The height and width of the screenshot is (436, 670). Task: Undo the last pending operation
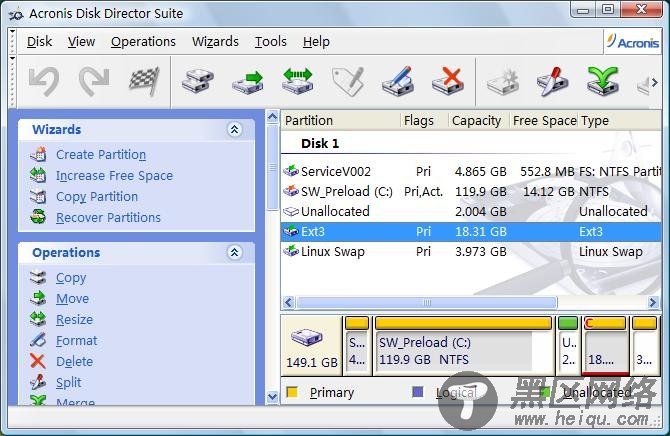(44, 81)
